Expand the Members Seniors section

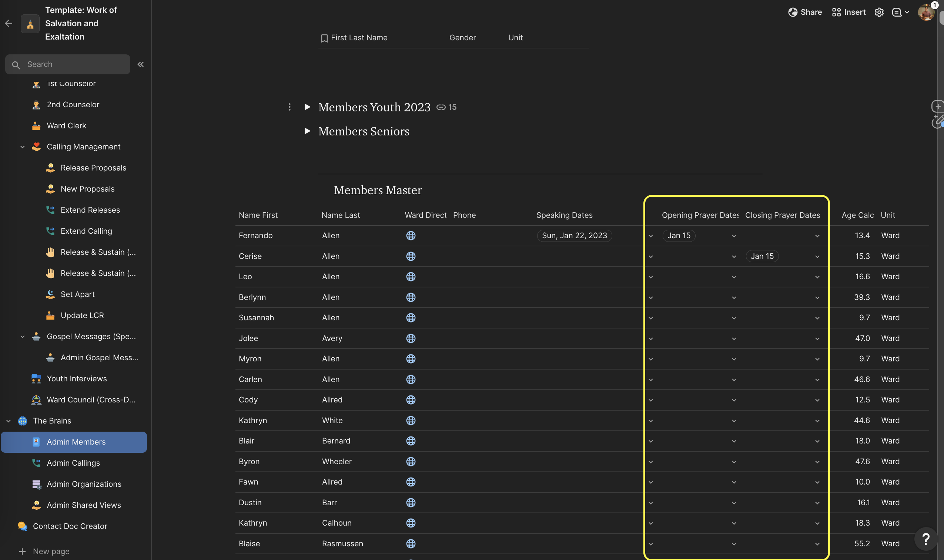pos(307,131)
